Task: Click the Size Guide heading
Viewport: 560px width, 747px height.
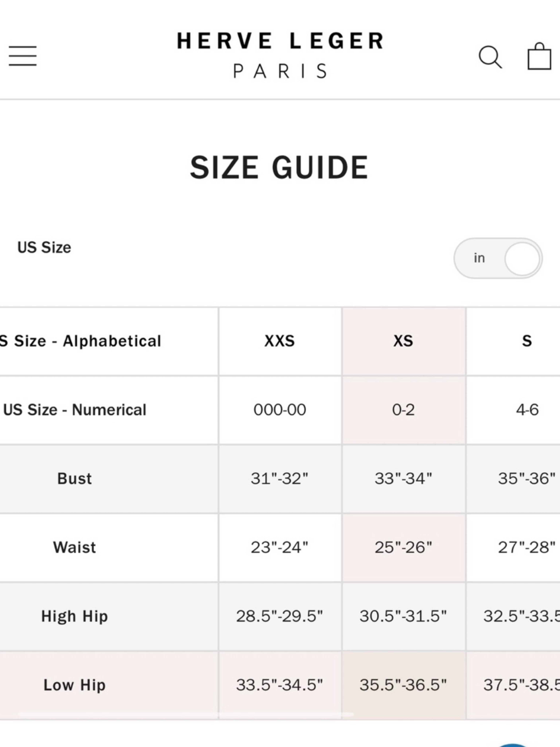Action: click(x=279, y=167)
